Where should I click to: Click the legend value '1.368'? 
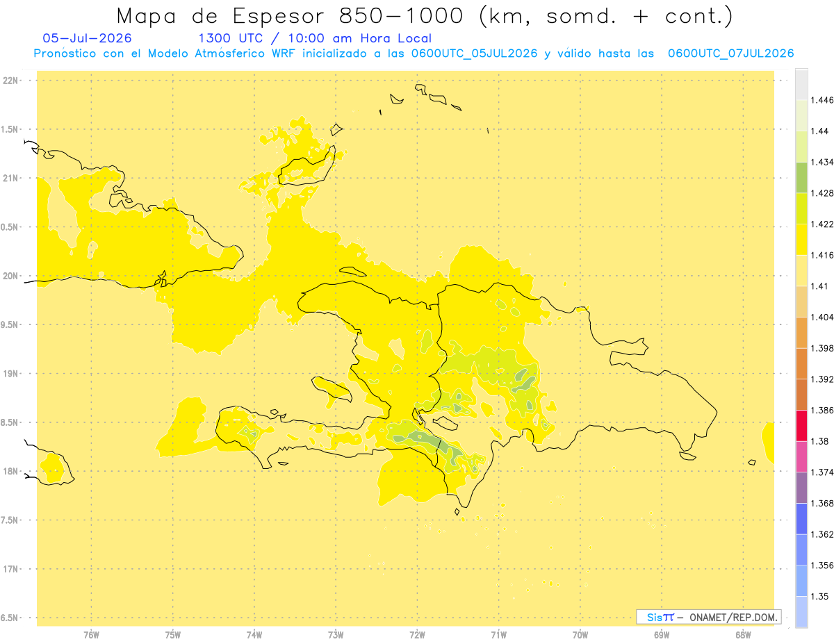[822, 503]
